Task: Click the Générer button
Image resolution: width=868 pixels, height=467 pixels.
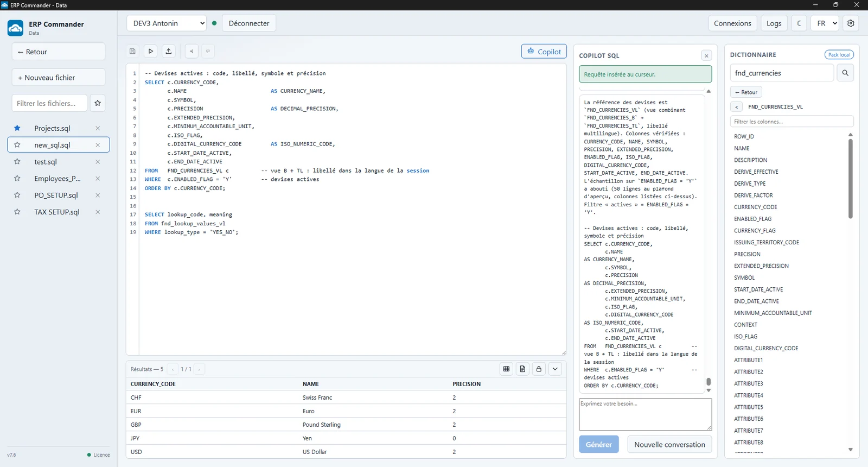Action: 599,444
